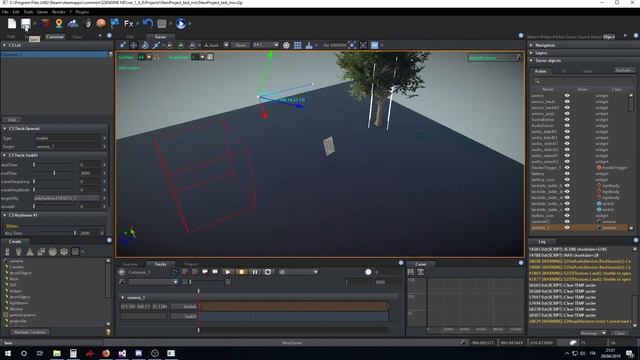Viewport: 640px width, 360px height.
Task: Click the cone icon in Create panel
Action: pyautogui.click(x=30, y=252)
